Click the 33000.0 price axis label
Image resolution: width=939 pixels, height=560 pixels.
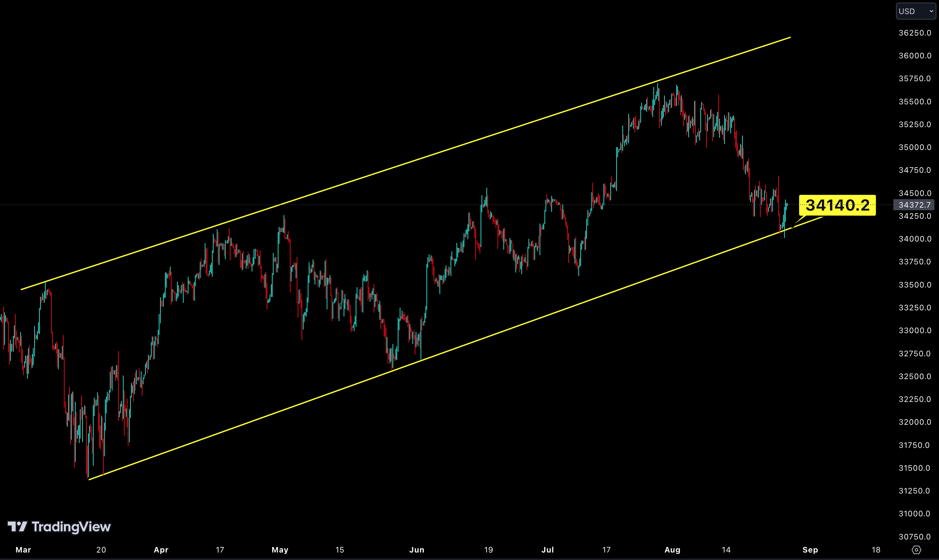coord(915,331)
